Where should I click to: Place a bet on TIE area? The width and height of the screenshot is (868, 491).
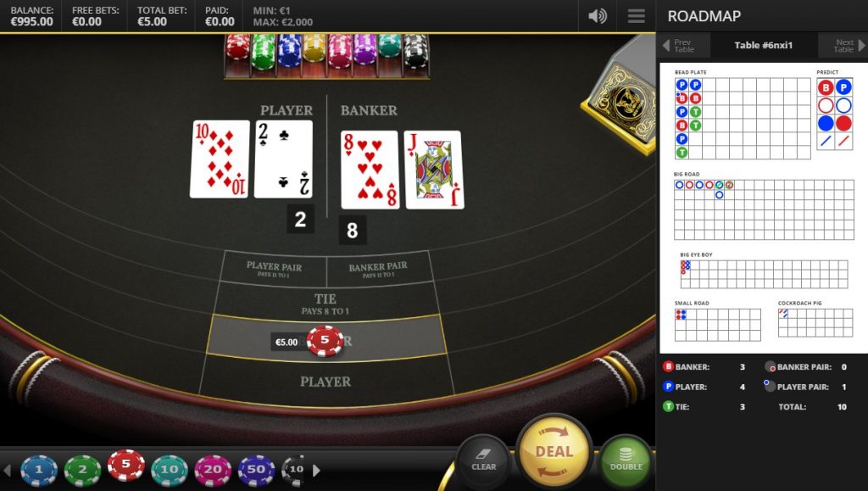pos(325,304)
